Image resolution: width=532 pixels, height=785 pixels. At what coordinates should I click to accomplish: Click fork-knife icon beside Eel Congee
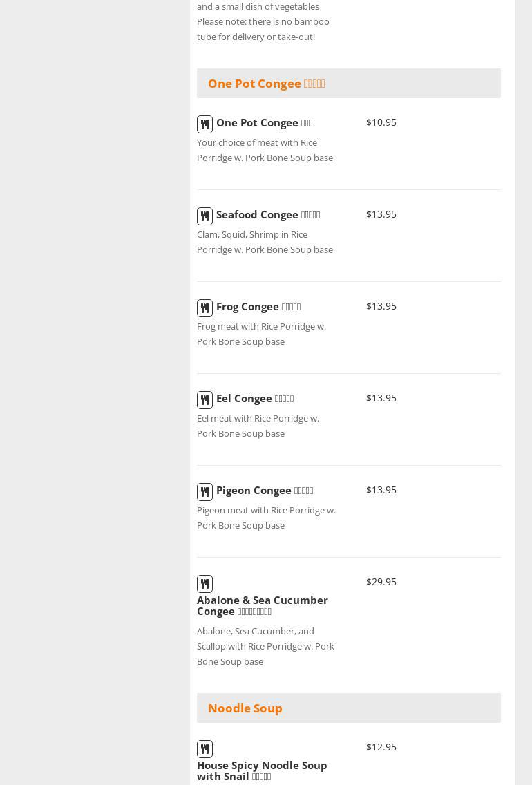click(x=205, y=400)
